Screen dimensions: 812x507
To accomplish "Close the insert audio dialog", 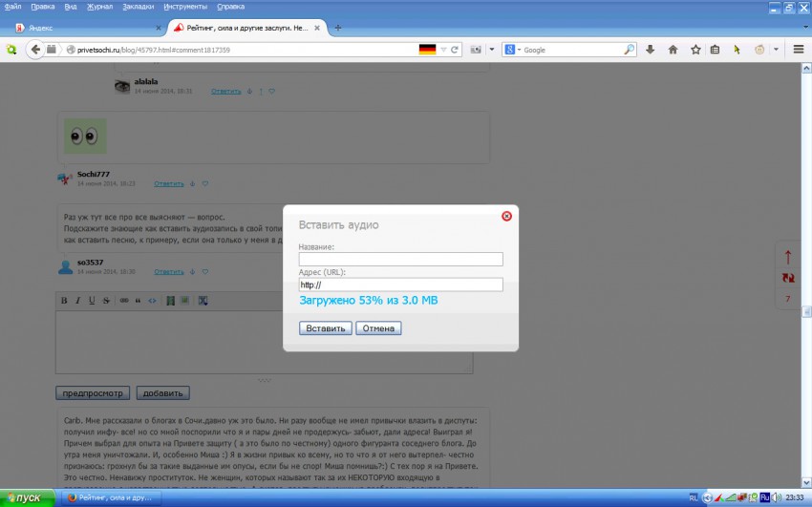I will [x=506, y=216].
